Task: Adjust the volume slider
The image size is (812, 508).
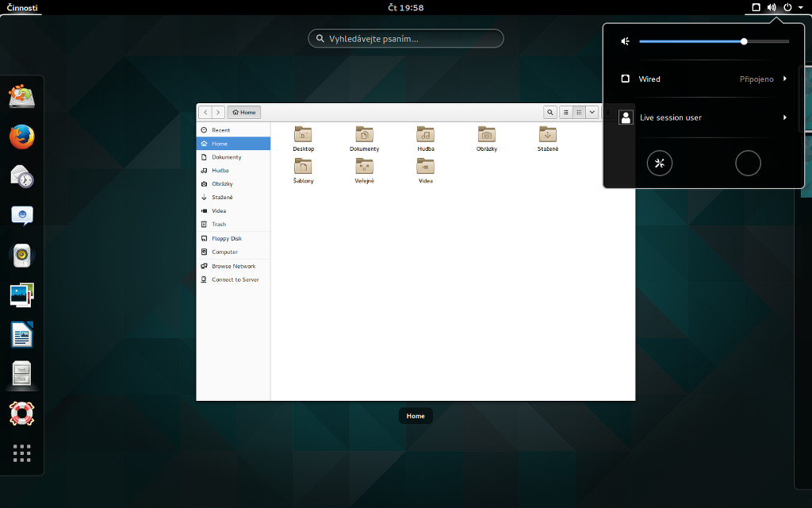Action: (714, 41)
